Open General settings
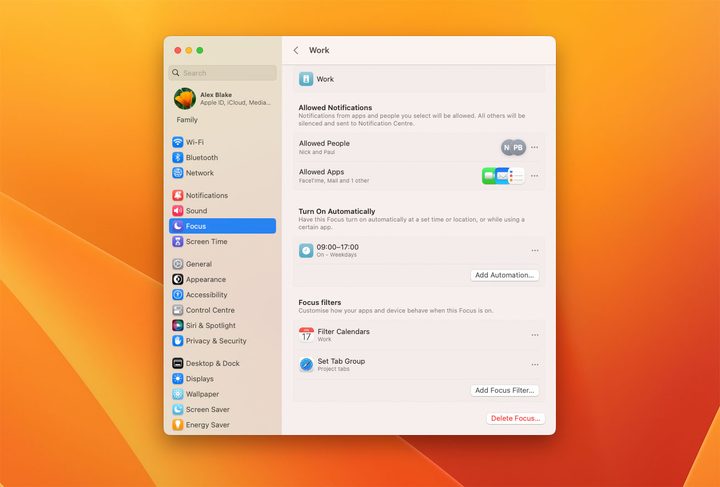Screen dimensions: 720x487 pos(223,264)
